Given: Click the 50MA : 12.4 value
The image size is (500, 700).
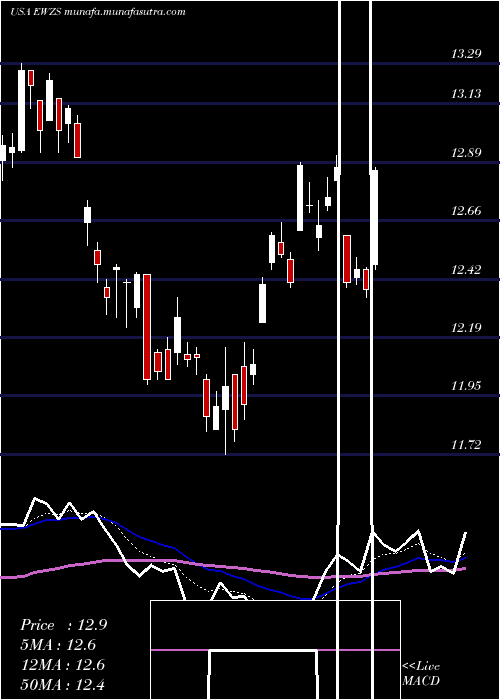Looking at the screenshot, I should [x=63, y=684].
